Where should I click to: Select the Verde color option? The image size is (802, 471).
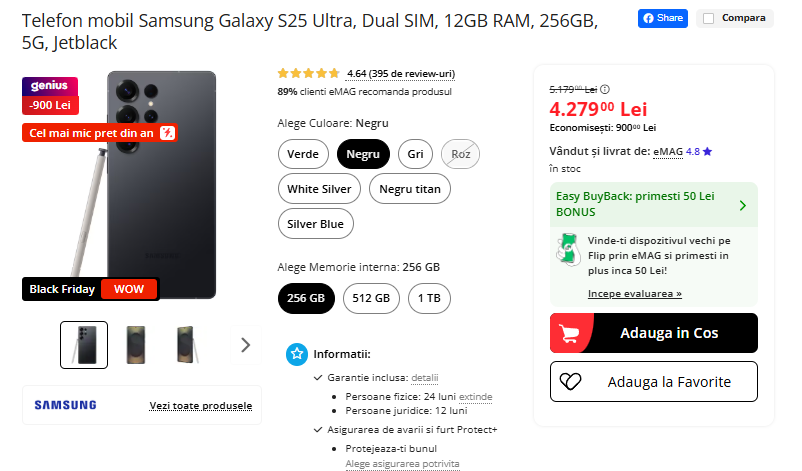click(303, 154)
